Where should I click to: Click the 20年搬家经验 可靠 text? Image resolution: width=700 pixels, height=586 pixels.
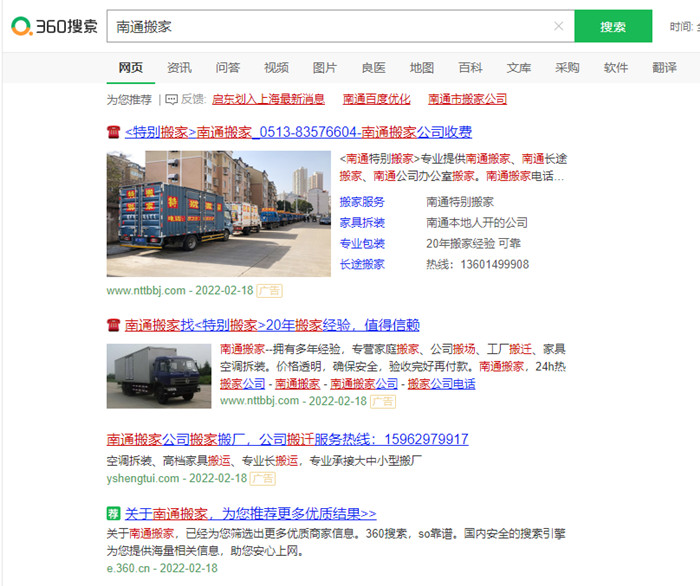[474, 244]
